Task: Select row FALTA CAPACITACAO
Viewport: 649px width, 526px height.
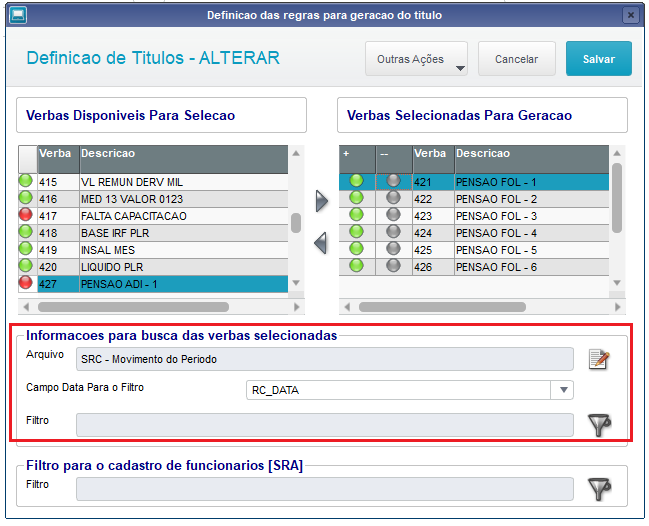Action: coord(153,216)
